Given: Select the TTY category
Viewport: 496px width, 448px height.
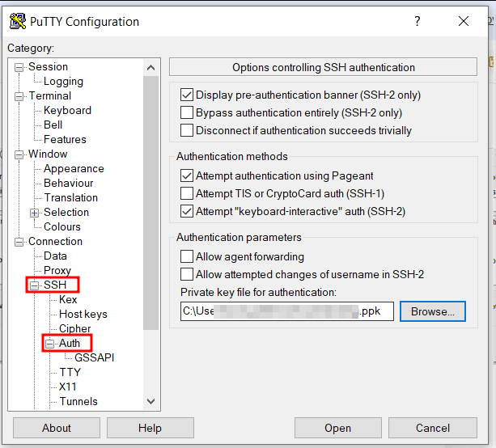Looking at the screenshot, I should click(70, 372).
